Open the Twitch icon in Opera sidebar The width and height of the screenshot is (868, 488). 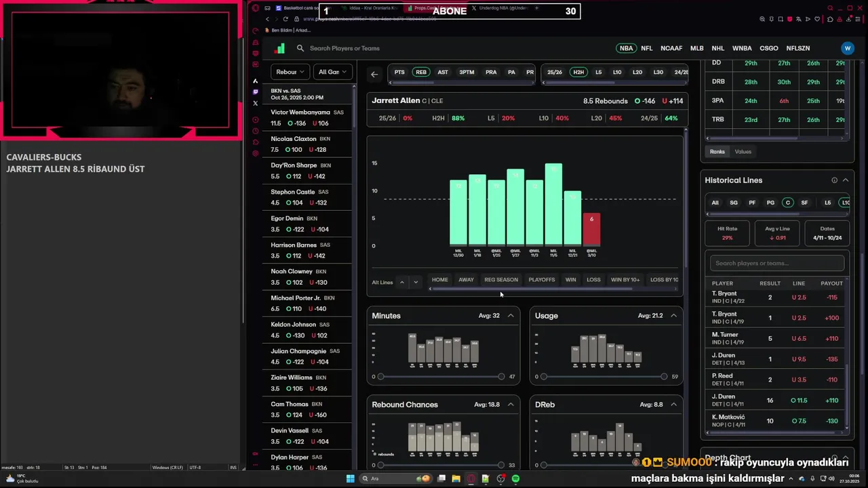(x=256, y=91)
